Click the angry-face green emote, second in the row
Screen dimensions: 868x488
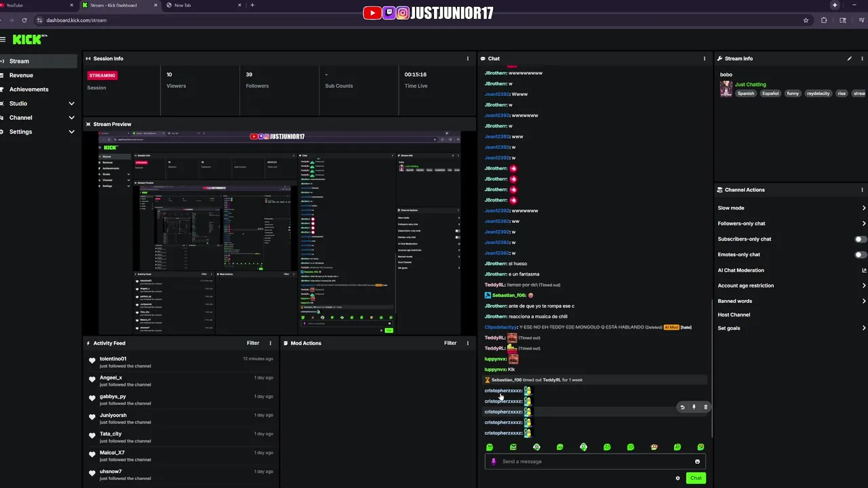(x=513, y=447)
